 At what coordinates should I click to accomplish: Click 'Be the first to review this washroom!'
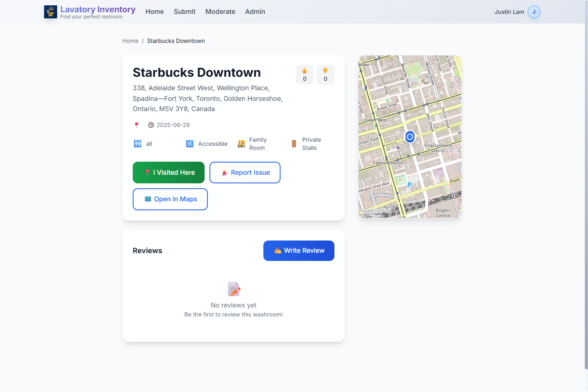234,314
